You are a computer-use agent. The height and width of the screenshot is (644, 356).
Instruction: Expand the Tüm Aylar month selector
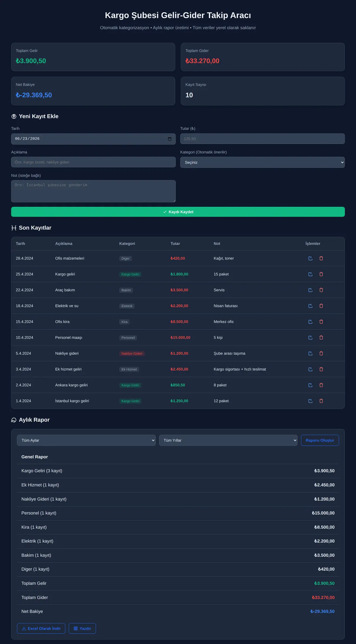tap(86, 440)
